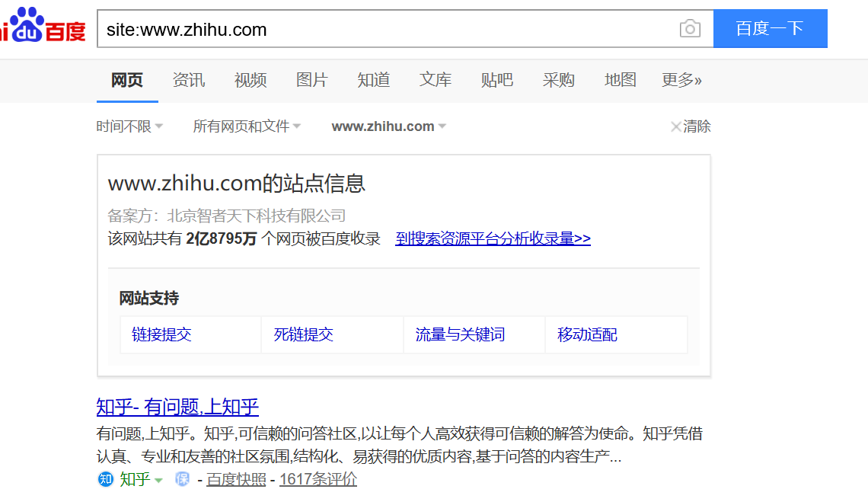Select the 网页 tab
Image resolution: width=868 pixels, height=502 pixels.
(127, 80)
